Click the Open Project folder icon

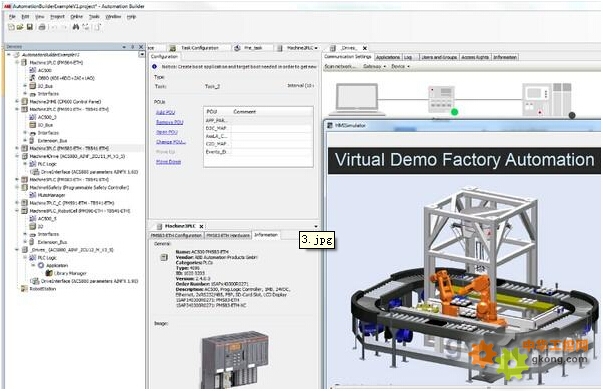point(20,27)
